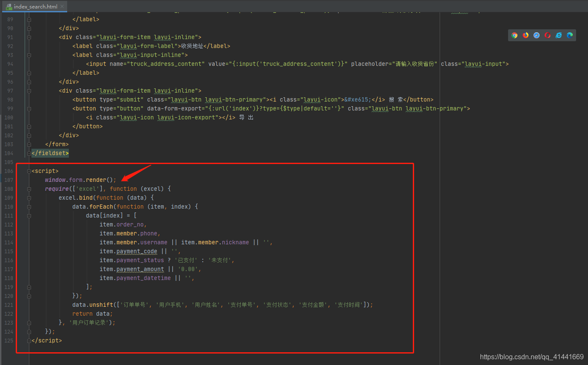The image size is (588, 365).
Task: Collapse the forEach callback at line 110
Action: tap(29, 207)
